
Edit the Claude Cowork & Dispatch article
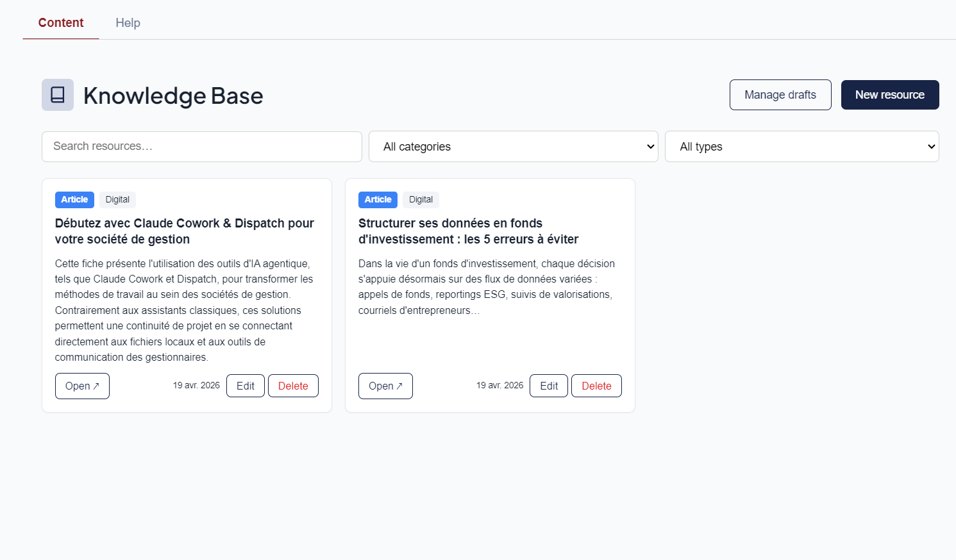coord(245,385)
